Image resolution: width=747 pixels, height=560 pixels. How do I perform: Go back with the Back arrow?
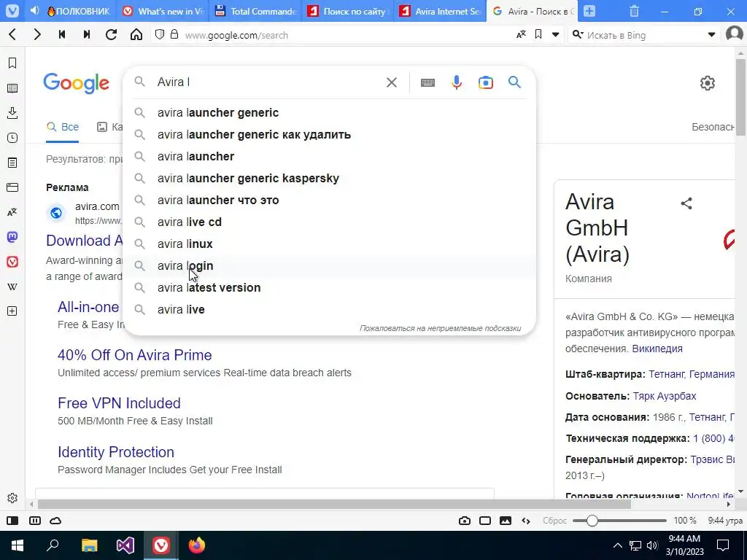point(13,34)
